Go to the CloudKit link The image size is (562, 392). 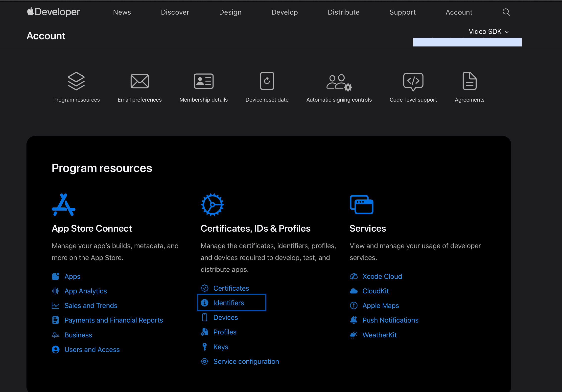point(375,291)
